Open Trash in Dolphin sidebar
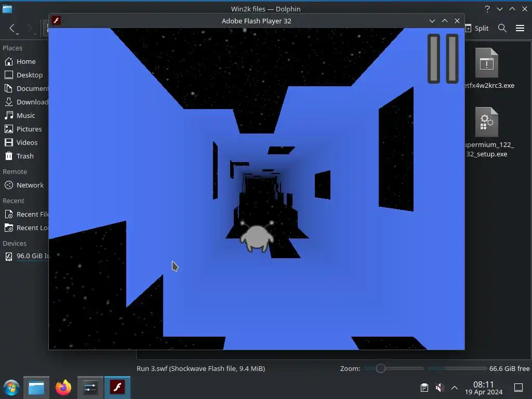 (x=24, y=156)
